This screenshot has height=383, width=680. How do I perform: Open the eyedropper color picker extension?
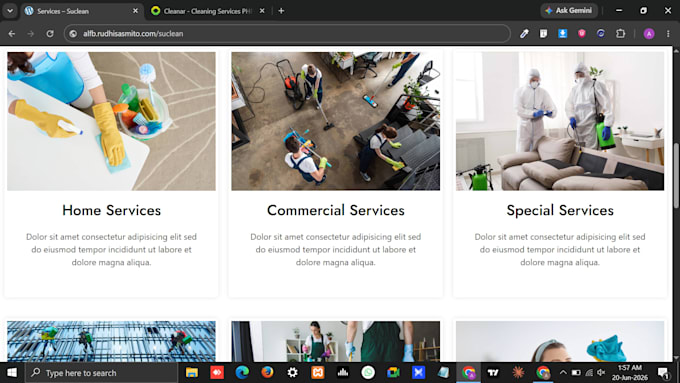[x=524, y=33]
